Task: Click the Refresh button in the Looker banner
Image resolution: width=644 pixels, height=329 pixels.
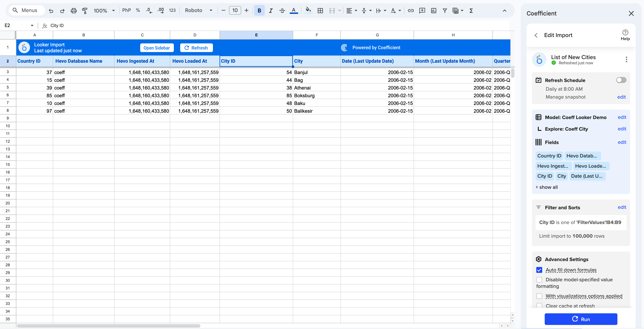Action: [197, 47]
